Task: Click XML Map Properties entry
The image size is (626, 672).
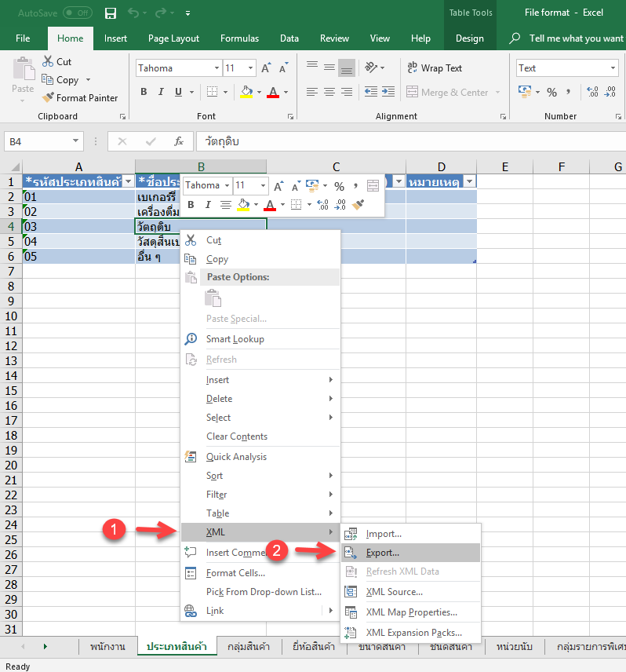Action: (410, 612)
